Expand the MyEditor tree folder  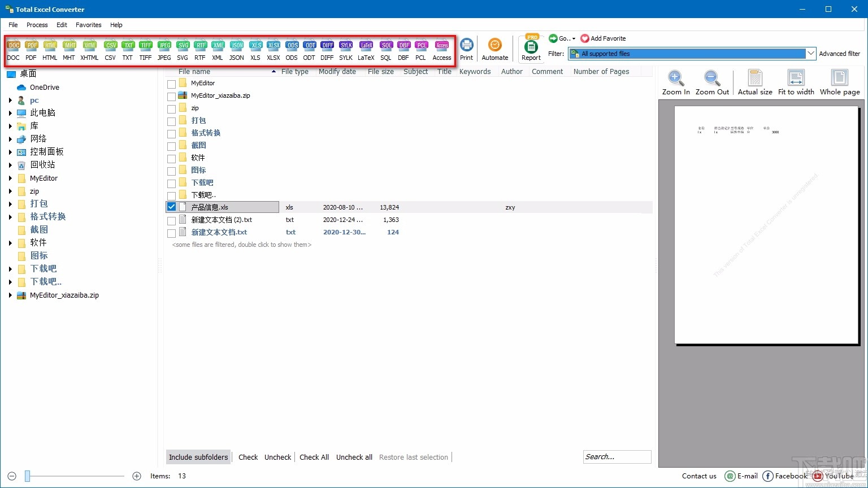click(x=10, y=178)
